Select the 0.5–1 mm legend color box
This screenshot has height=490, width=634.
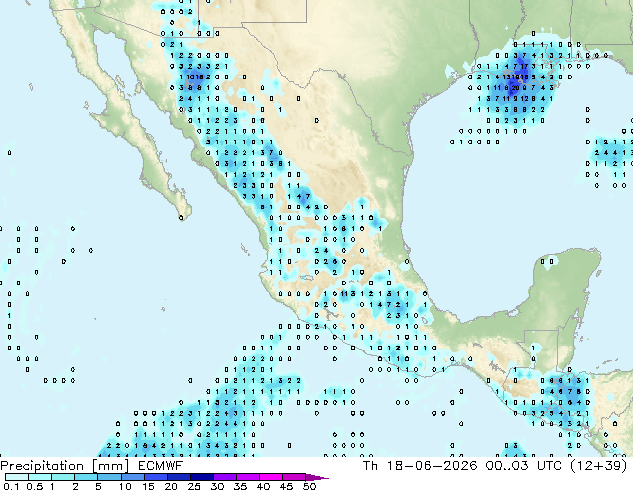tap(40, 477)
